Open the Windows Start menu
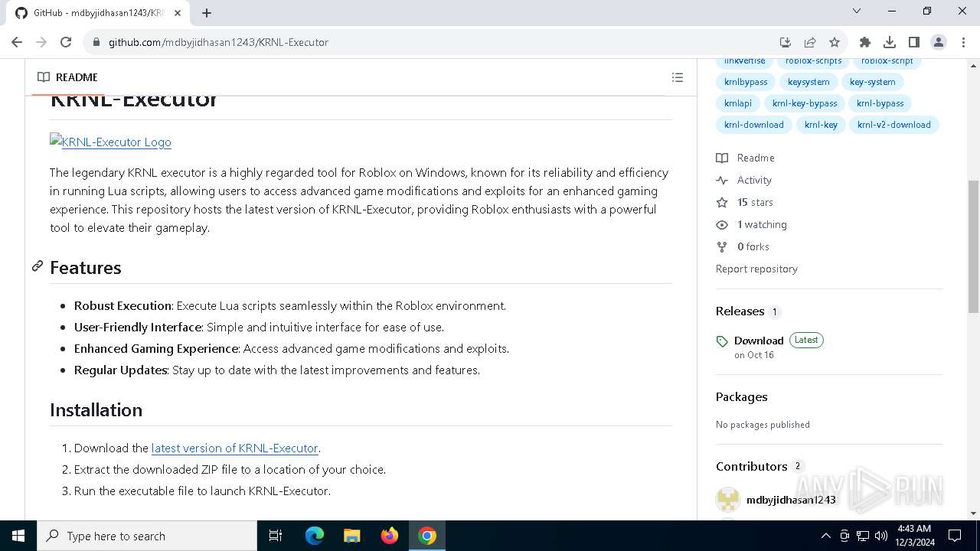Viewport: 980px width, 551px height. tap(18, 536)
